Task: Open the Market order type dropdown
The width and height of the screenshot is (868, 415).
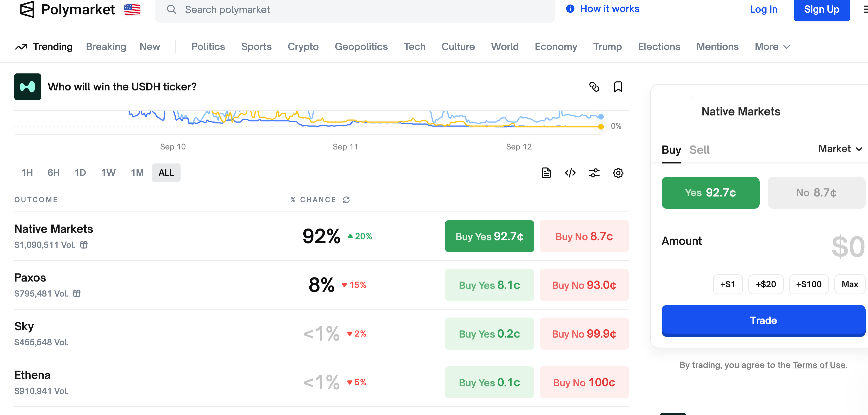Action: [x=840, y=149]
